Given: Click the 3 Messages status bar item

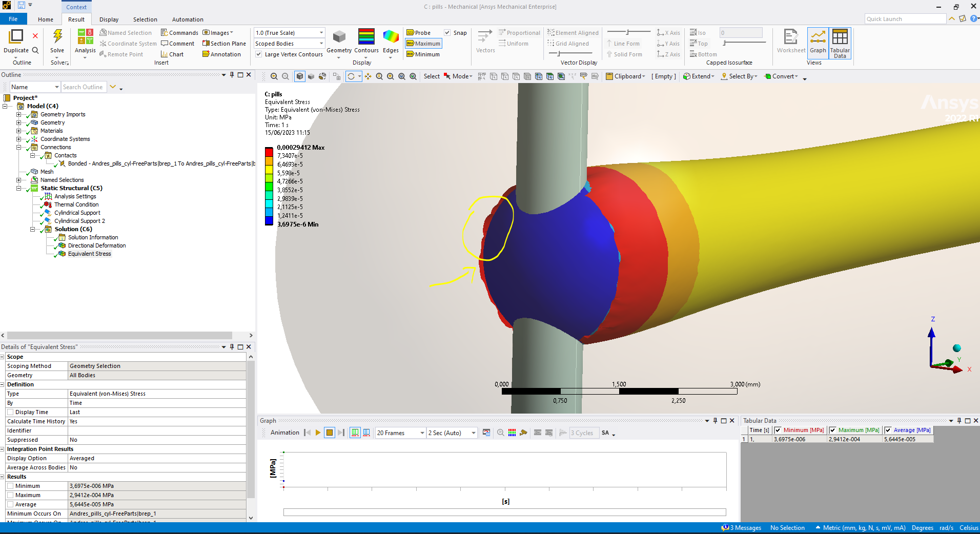Looking at the screenshot, I should (741, 528).
